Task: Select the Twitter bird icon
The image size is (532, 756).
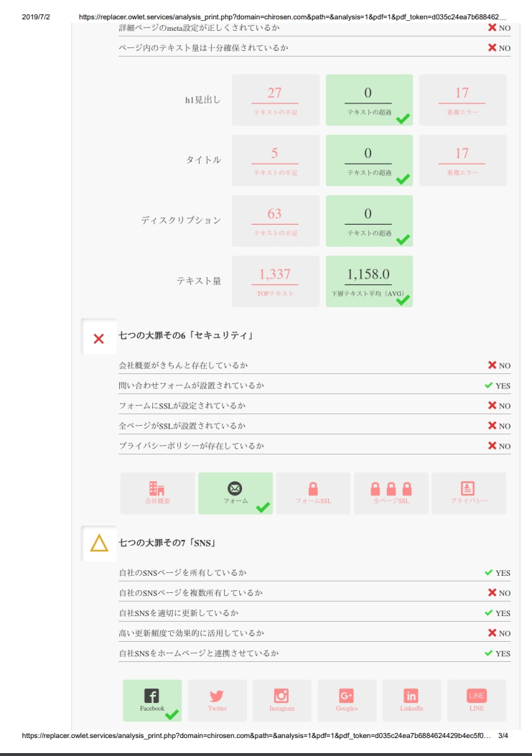Action: pos(217,696)
